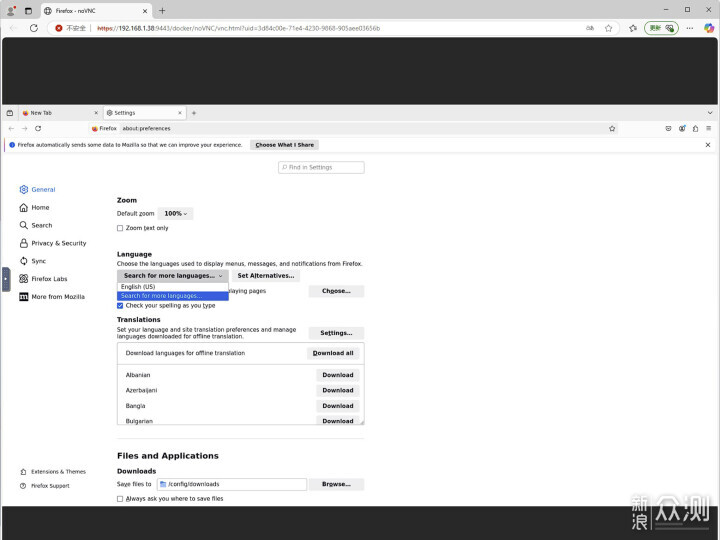Image resolution: width=720 pixels, height=540 pixels.
Task: Switch to the New Tab tab
Action: pos(60,112)
